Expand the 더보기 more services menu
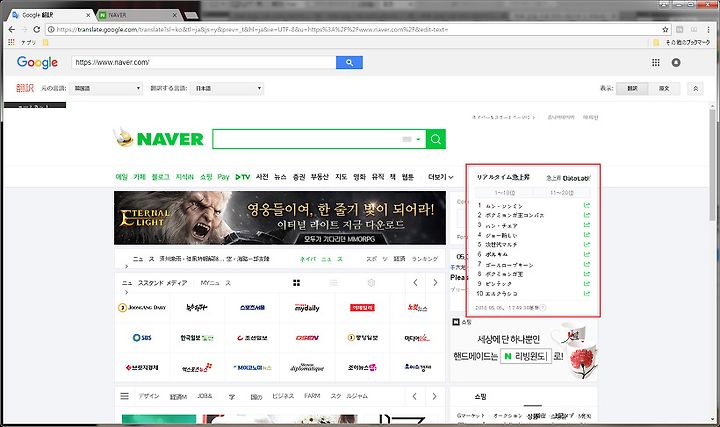Viewport: 720px width, 427px height. coord(441,177)
